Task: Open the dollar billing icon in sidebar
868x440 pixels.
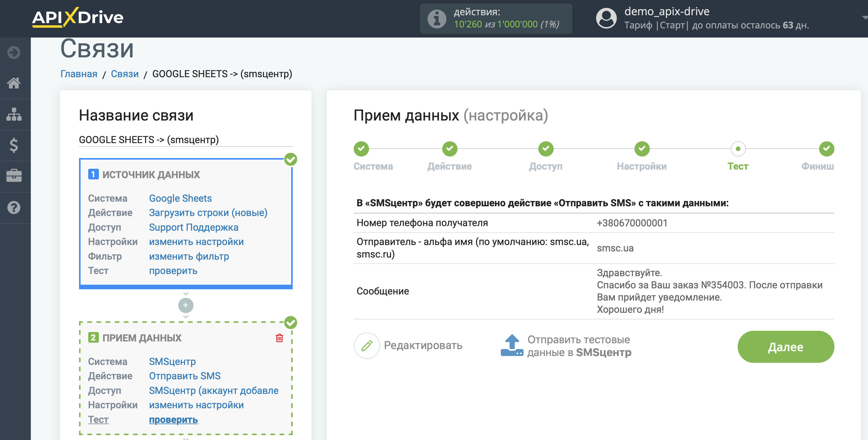Action: (14, 145)
